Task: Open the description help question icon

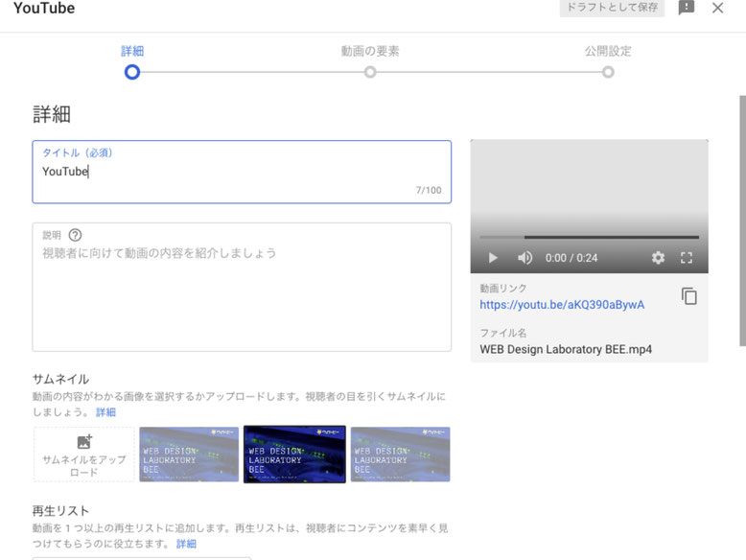Action: tap(75, 235)
